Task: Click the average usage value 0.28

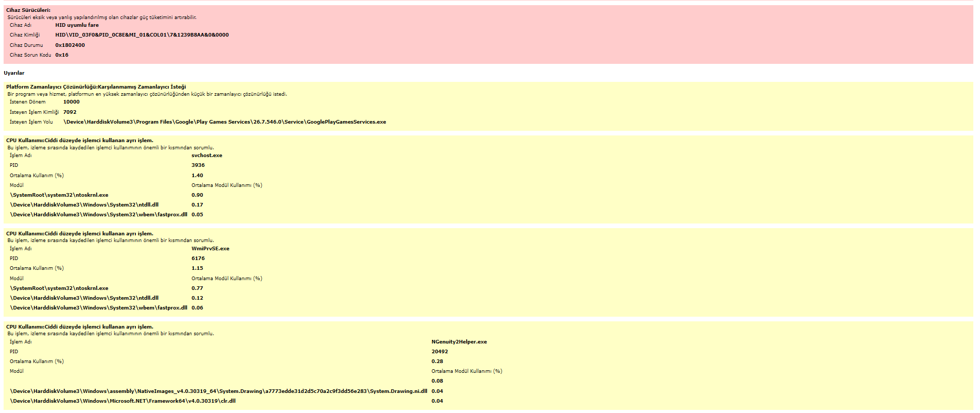Action: pos(437,362)
